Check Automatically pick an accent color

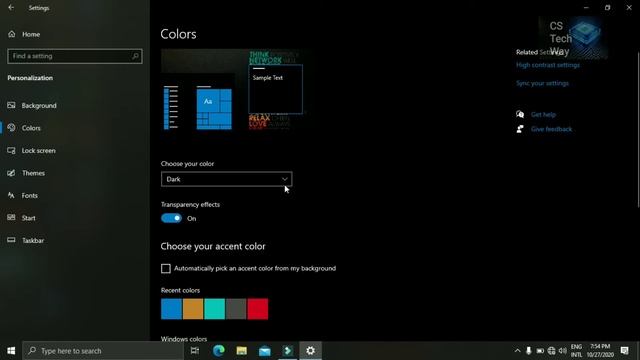pyautogui.click(x=166, y=268)
